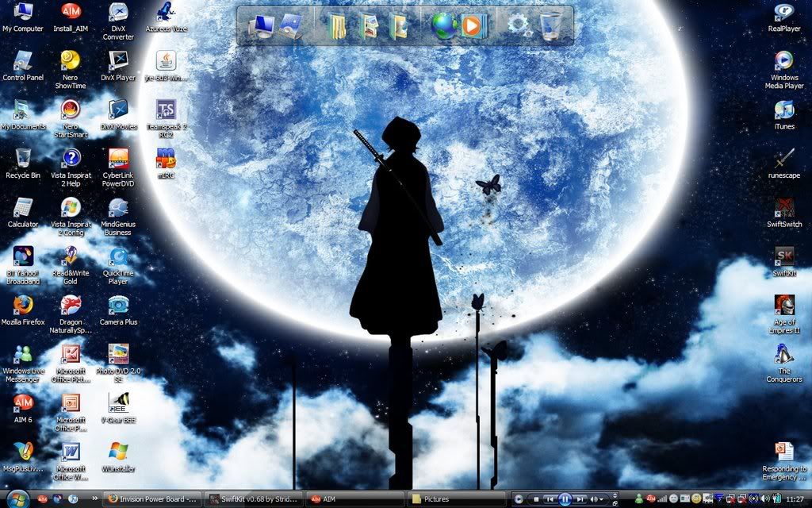Image resolution: width=812 pixels, height=508 pixels.
Task: Open Windows Live Messenger desktop icon
Action: [x=23, y=364]
